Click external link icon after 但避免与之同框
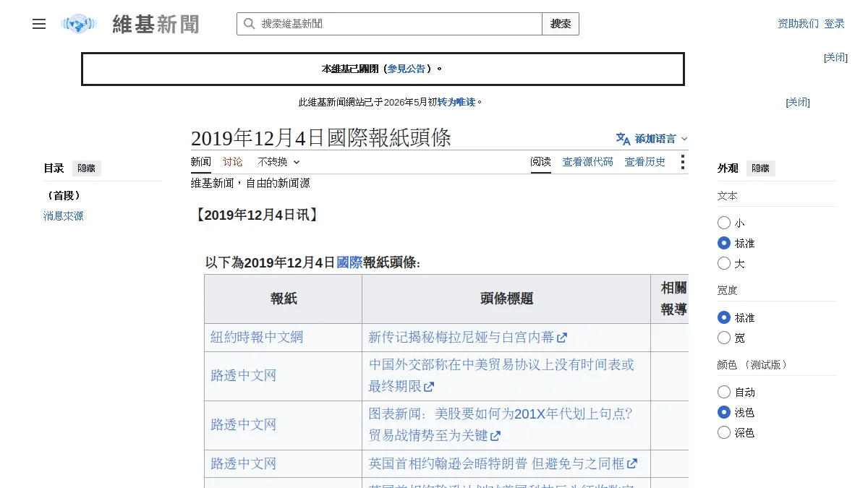This screenshot has width=868, height=488. click(x=632, y=463)
